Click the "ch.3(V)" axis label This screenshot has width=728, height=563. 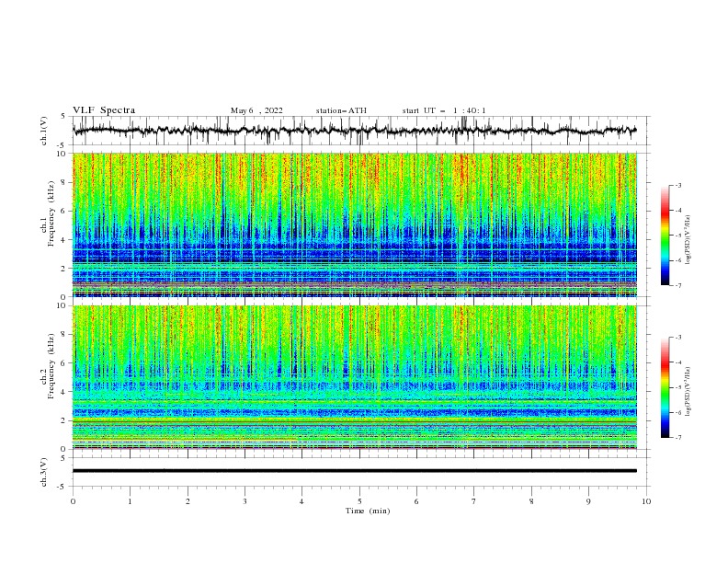point(44,472)
